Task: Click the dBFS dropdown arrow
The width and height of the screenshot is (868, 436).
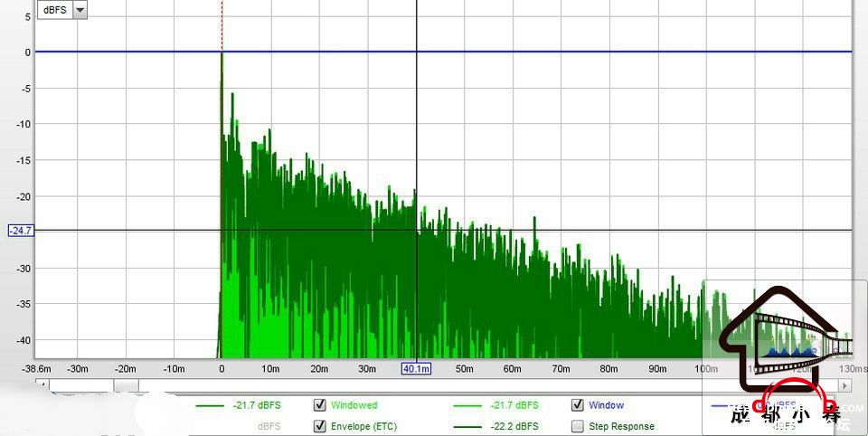Action: click(x=80, y=10)
